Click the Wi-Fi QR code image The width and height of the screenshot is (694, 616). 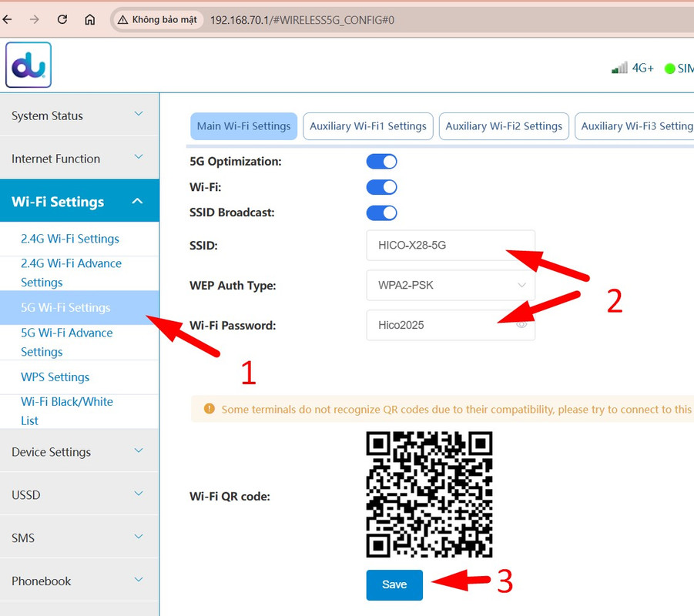429,494
